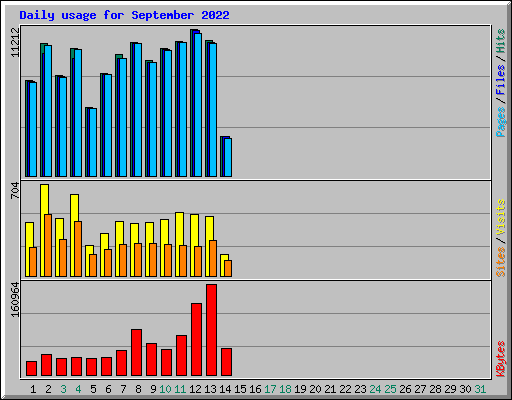Click day 9 on the x-axis

153,389
